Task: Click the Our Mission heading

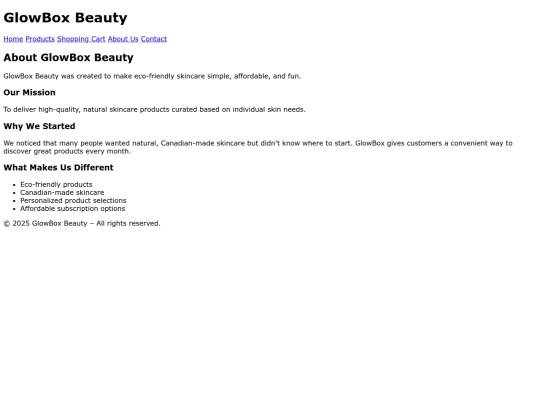Action: (29, 92)
